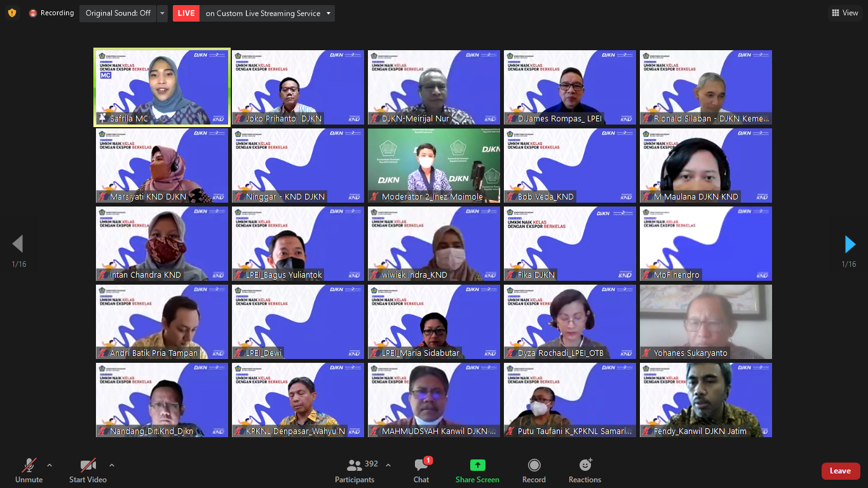Select the Safrila MC video tile
This screenshot has width=868, height=488.
tap(162, 87)
